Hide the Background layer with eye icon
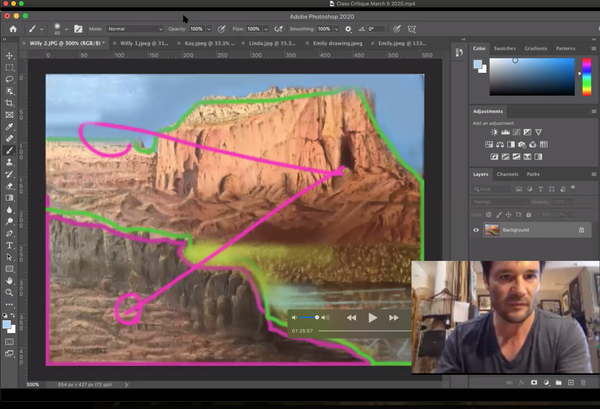This screenshot has height=409, width=600. 476,230
